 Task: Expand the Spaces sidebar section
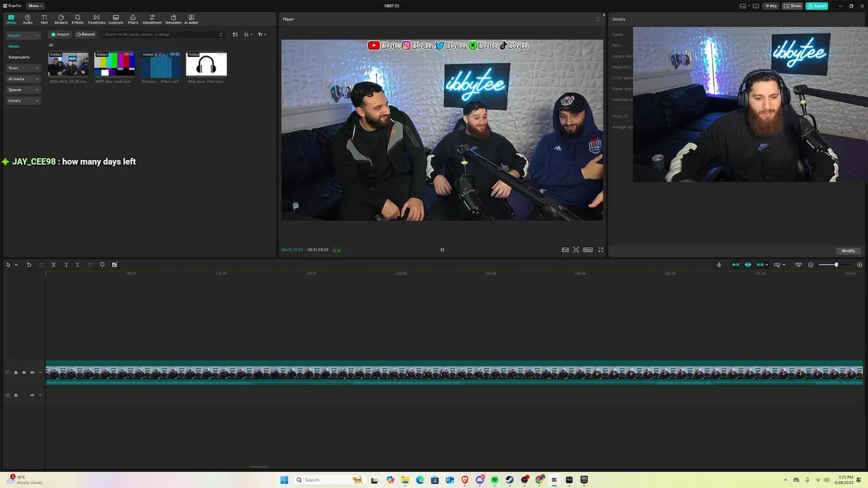tap(23, 89)
